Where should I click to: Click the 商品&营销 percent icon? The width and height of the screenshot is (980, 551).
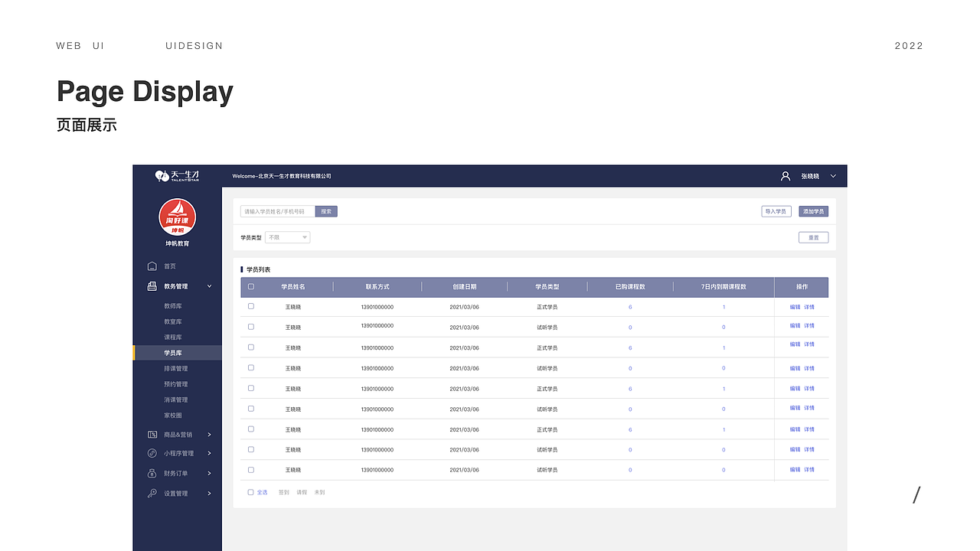pyautogui.click(x=152, y=435)
